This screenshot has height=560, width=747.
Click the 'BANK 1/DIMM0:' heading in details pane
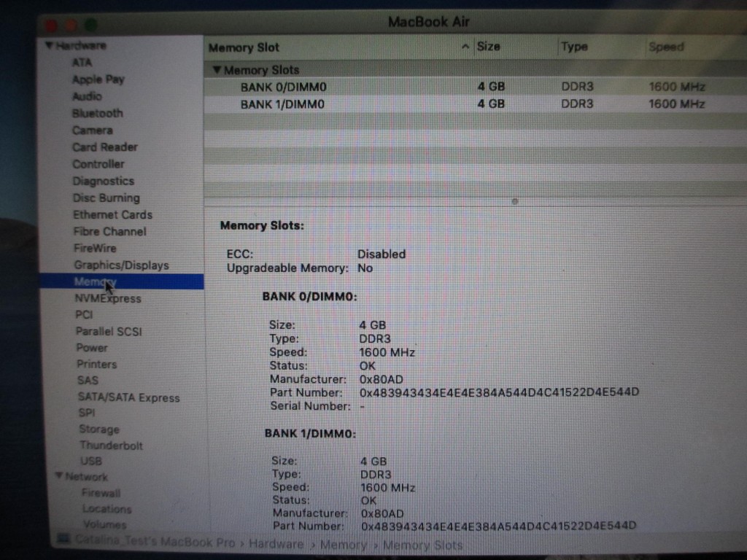310,433
